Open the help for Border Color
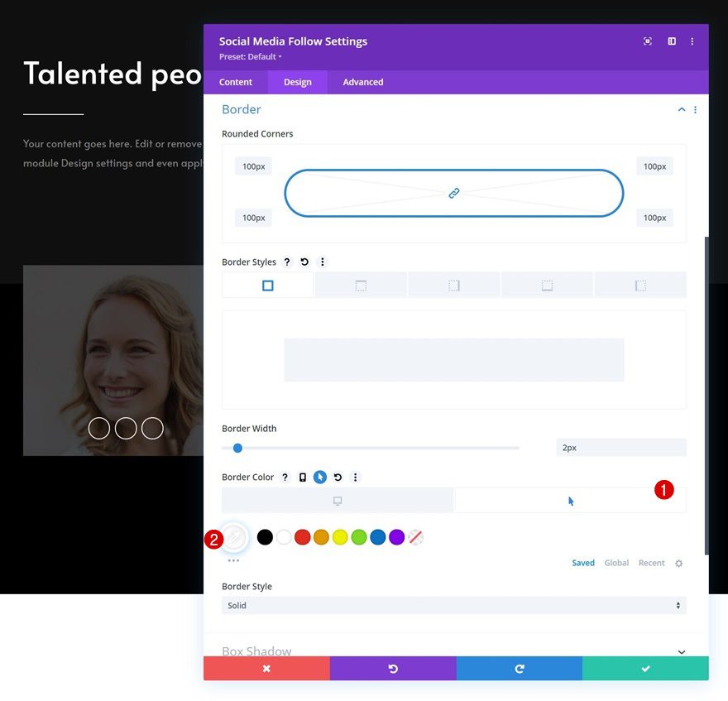The image size is (728, 701). tap(285, 477)
